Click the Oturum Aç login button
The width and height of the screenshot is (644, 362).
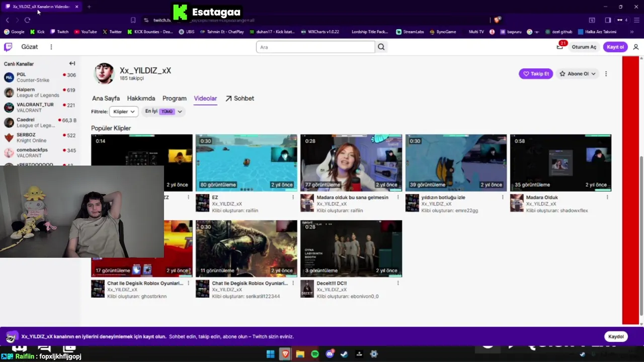[x=584, y=47]
